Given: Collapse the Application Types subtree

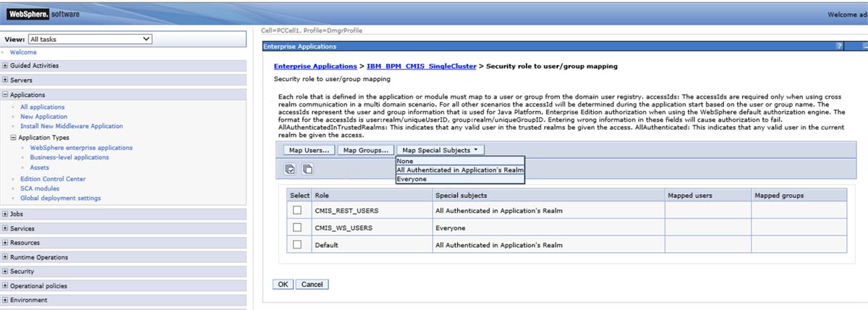Looking at the screenshot, I should tap(13, 138).
